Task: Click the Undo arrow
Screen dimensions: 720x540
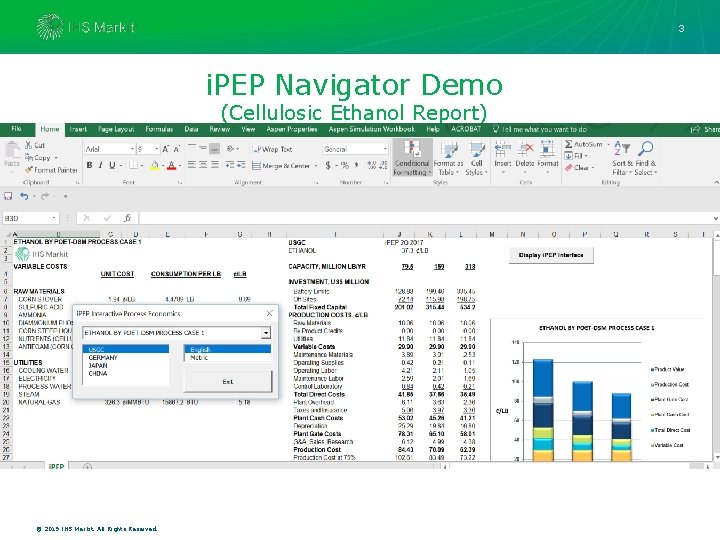Action: 24,196
